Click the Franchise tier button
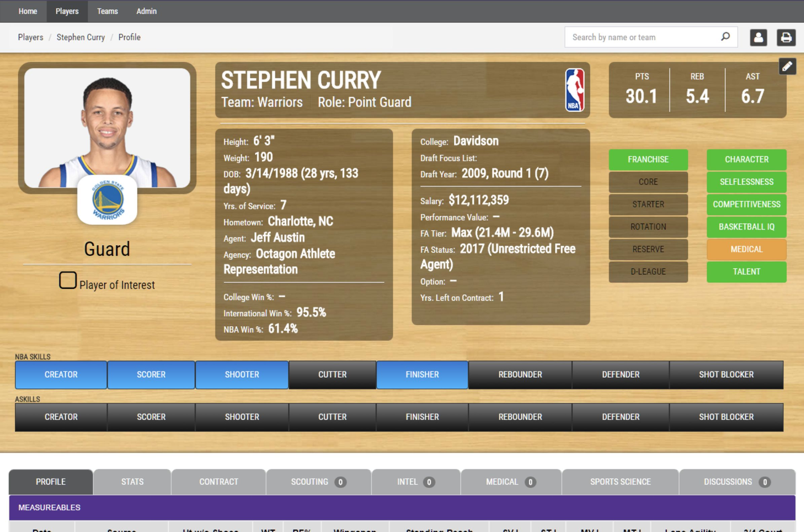Screen dimensions: 804x532 [x=648, y=159]
